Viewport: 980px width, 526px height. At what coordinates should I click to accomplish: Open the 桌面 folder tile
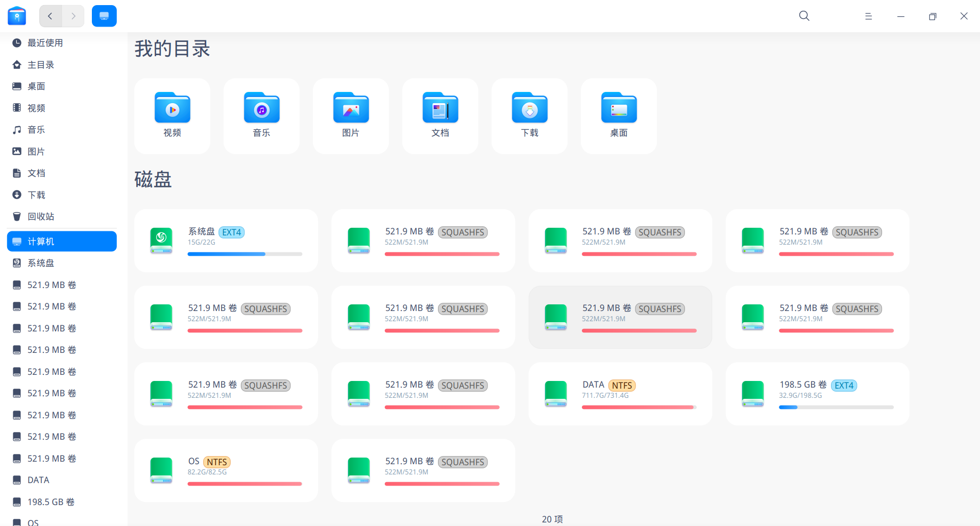[619, 116]
